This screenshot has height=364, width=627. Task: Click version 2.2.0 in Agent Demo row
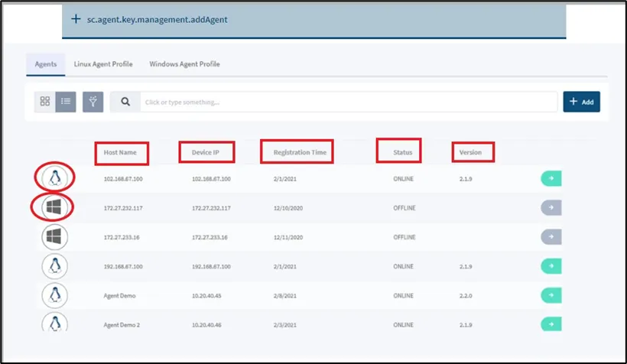[466, 296]
